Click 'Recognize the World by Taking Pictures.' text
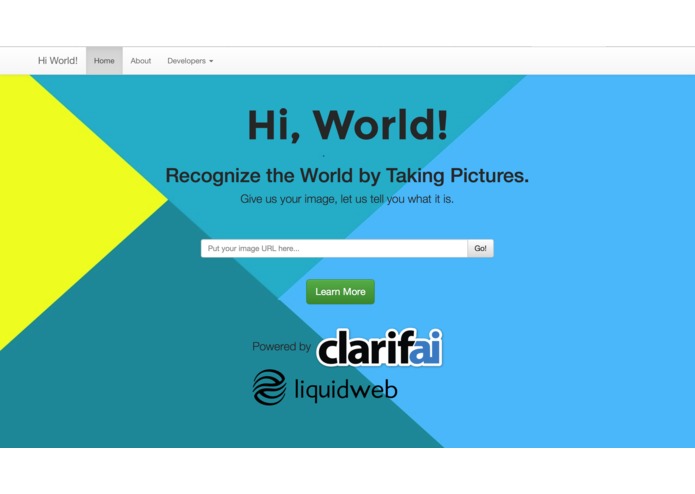The image size is (695, 494). coord(347,175)
